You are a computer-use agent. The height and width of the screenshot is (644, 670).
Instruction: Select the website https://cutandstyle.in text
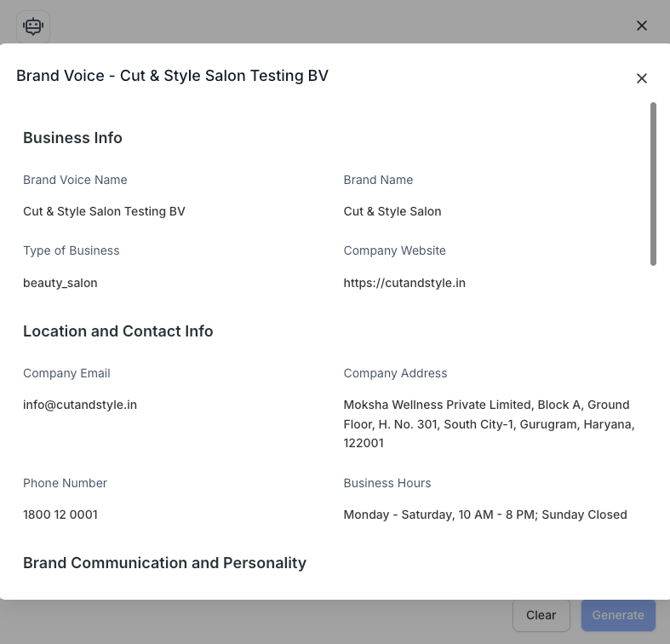point(404,283)
